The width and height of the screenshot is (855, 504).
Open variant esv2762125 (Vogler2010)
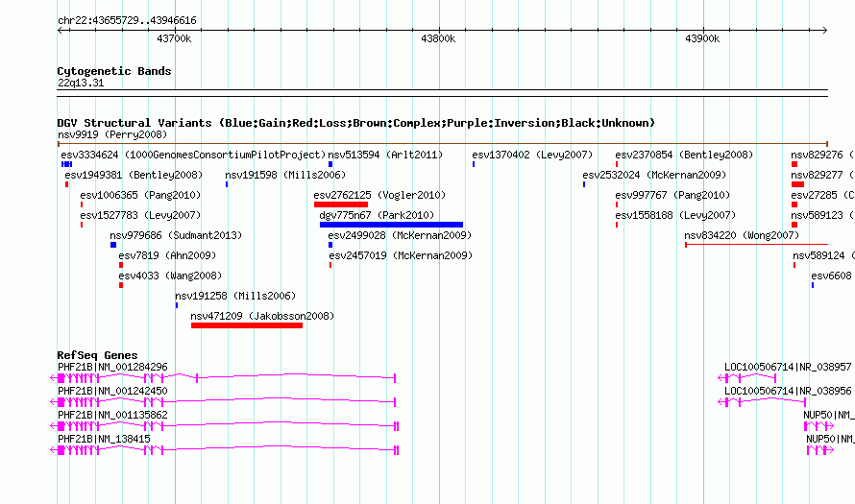[379, 195]
